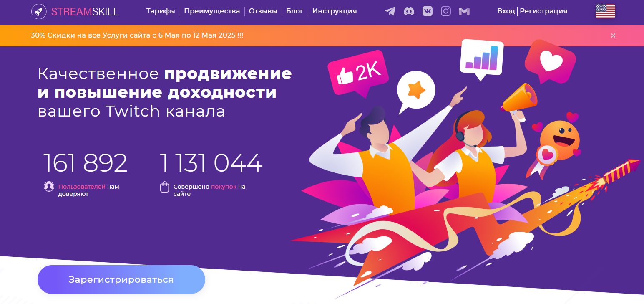Dismiss the 30% discount banner
This screenshot has height=304, width=644.
point(613,35)
